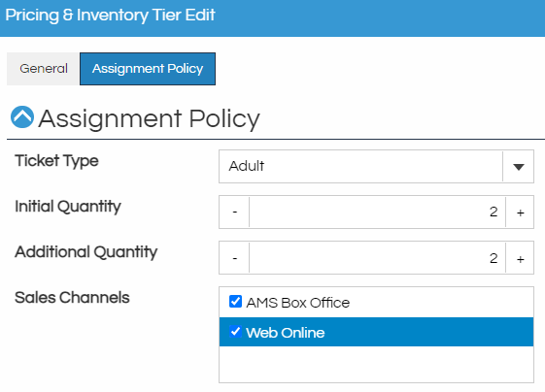Image resolution: width=545 pixels, height=392 pixels.
Task: Increase Additional Quantity with plus button
Action: click(520, 258)
